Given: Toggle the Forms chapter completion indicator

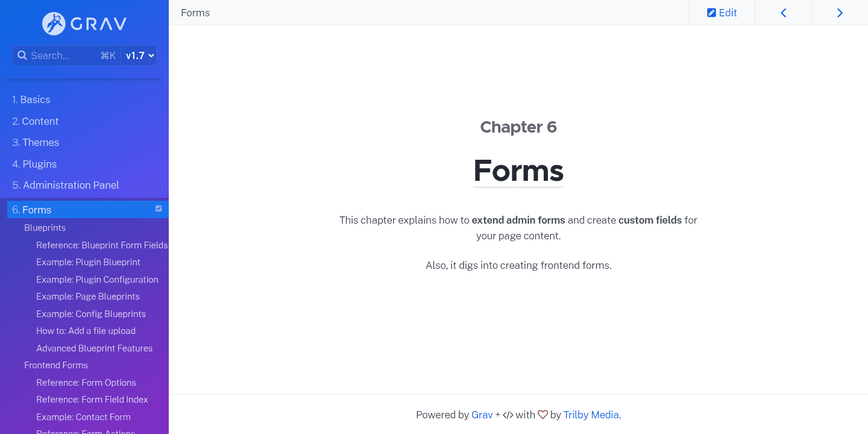Looking at the screenshot, I should 159,209.
